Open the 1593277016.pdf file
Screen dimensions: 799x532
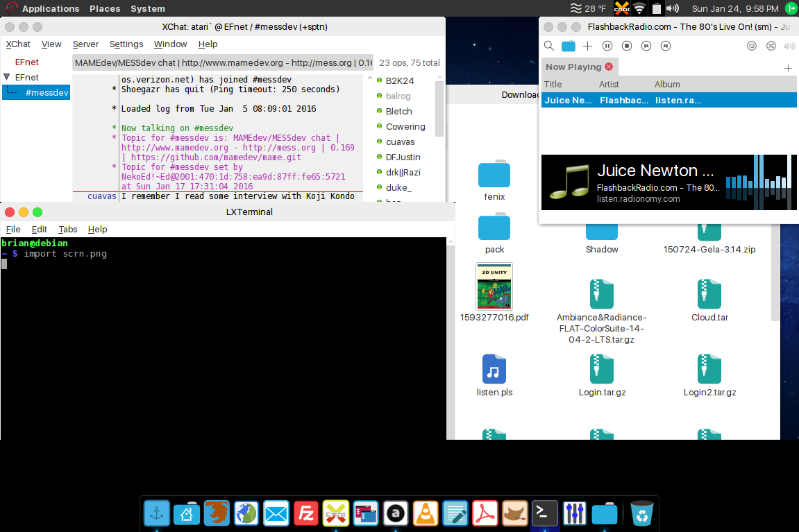494,292
